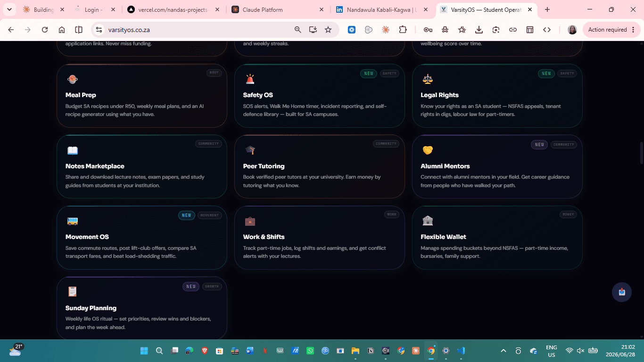Click the Legal Rights scales icon
The height and width of the screenshot is (362, 644).
(x=428, y=79)
